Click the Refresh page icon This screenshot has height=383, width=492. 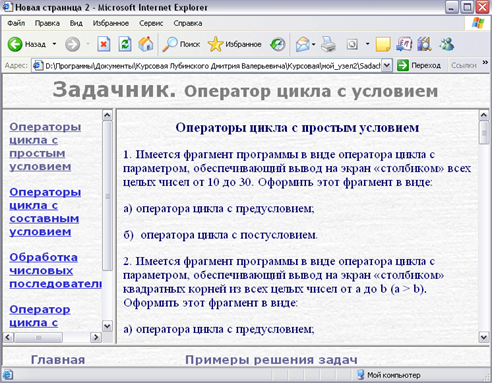point(125,44)
